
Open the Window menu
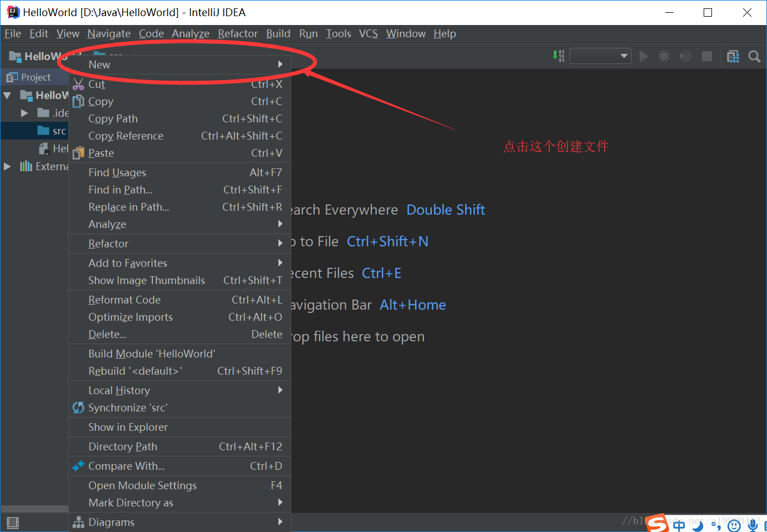pyautogui.click(x=406, y=33)
